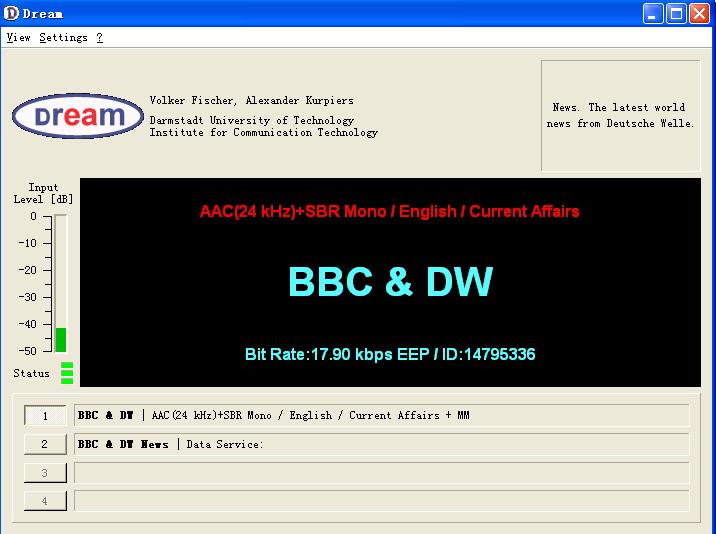This screenshot has width=716, height=534.
Task: Click the Dream app icon in title bar
Action: point(11,13)
